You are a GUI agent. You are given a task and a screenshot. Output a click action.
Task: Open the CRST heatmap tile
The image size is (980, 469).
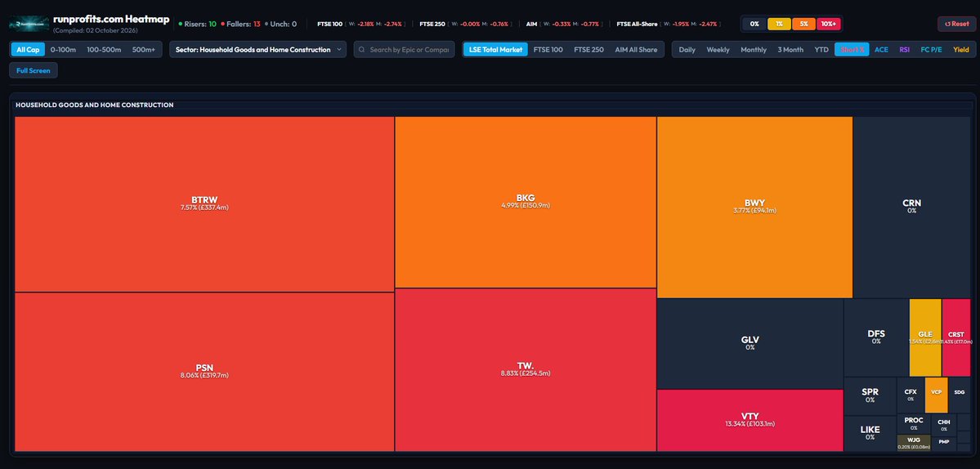click(956, 337)
